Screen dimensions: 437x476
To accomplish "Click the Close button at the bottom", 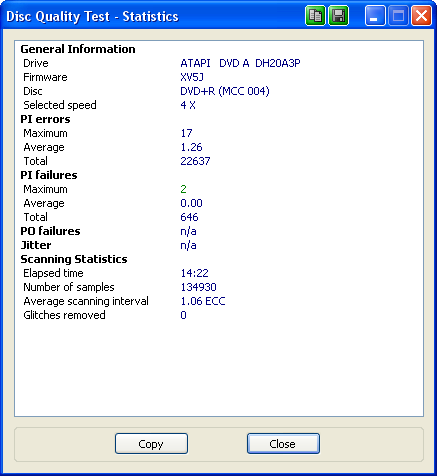I will click(283, 444).
